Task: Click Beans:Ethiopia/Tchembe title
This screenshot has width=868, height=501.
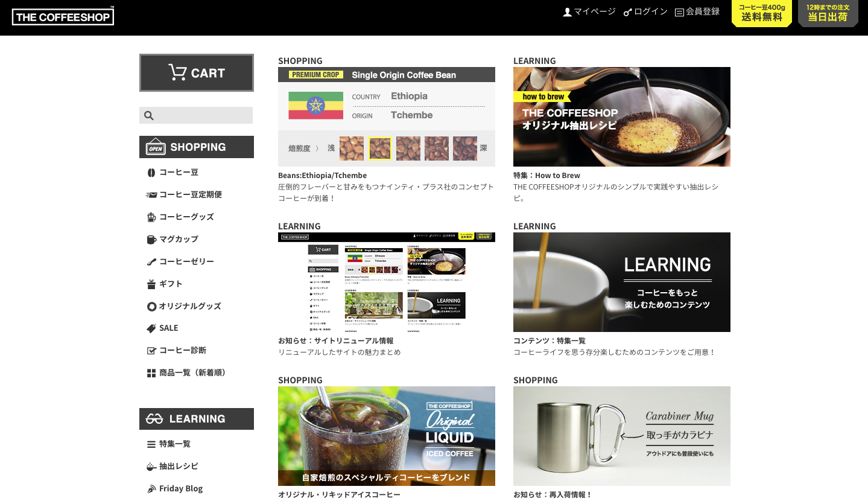Action: coord(322,176)
